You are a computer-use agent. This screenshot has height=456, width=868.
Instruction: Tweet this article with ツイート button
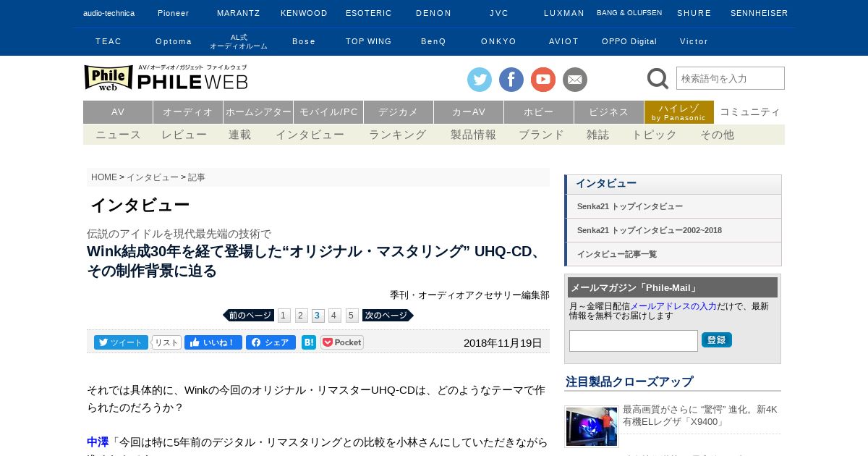tap(121, 342)
